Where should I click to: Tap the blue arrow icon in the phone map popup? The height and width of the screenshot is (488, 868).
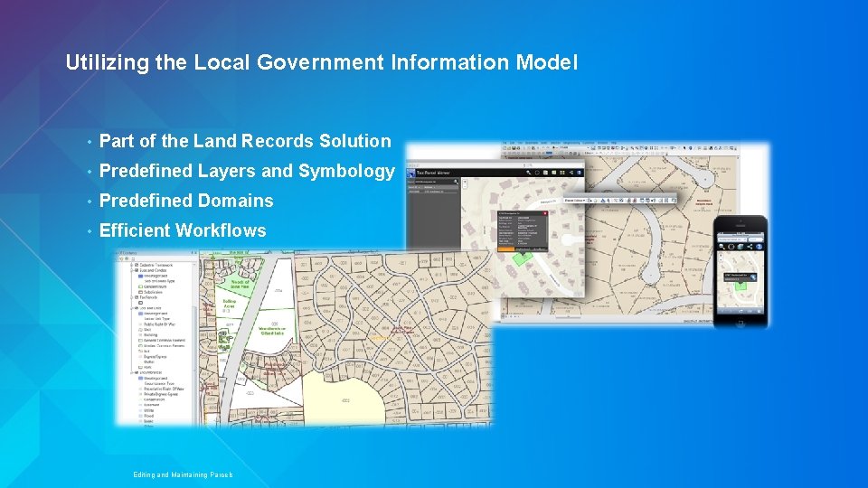point(753,277)
